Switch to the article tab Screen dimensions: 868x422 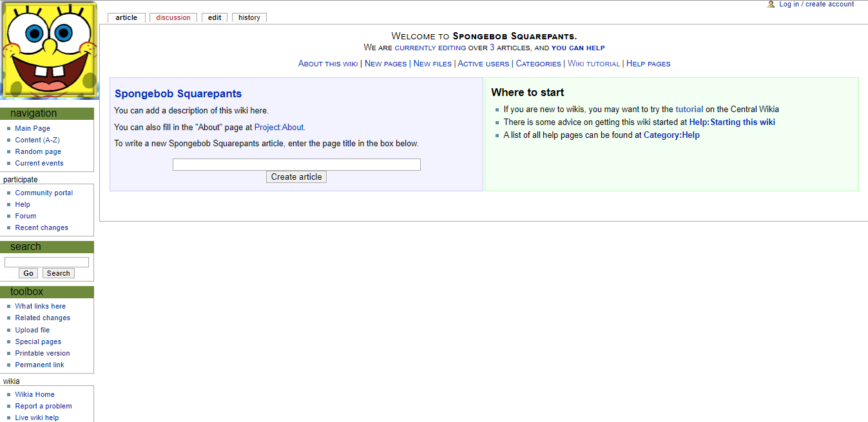[x=126, y=17]
